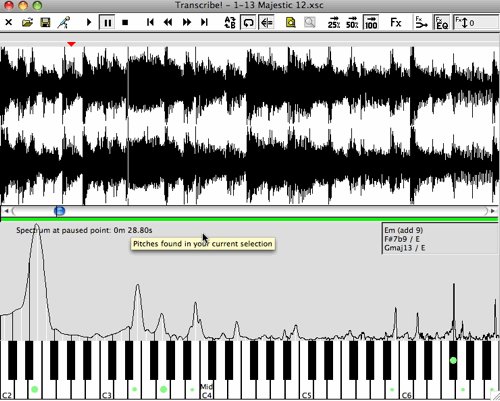Toggle 100% playback speed button
Image resolution: width=500 pixels, height=401 pixels.
pos(371,23)
